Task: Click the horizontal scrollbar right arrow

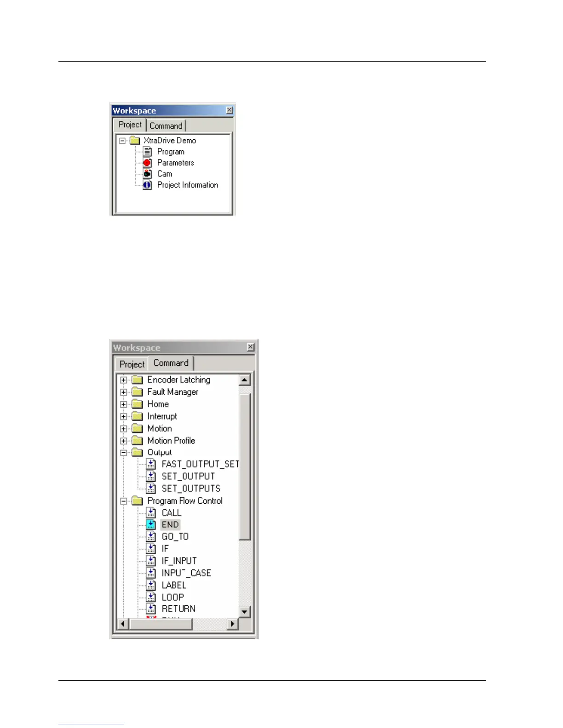Action: tap(233, 624)
